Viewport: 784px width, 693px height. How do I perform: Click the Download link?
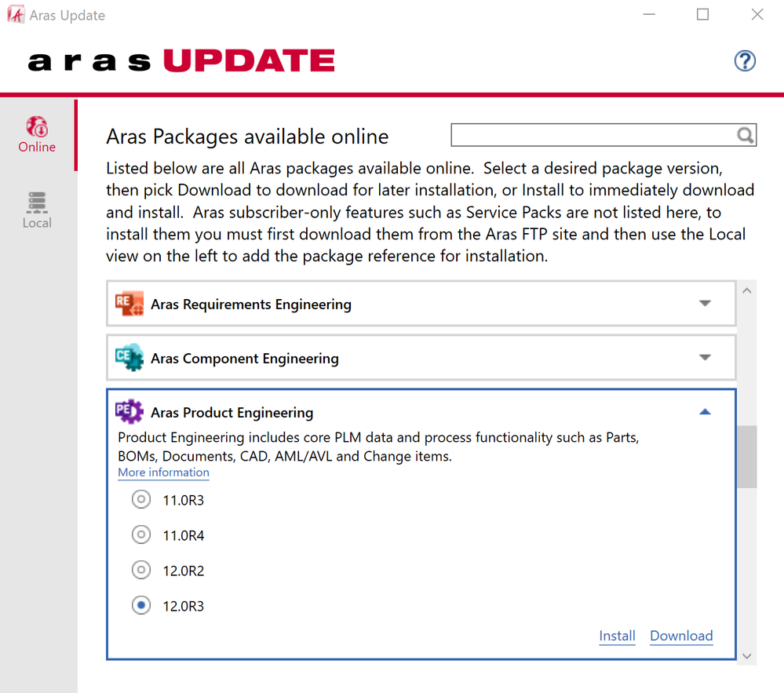pos(681,636)
